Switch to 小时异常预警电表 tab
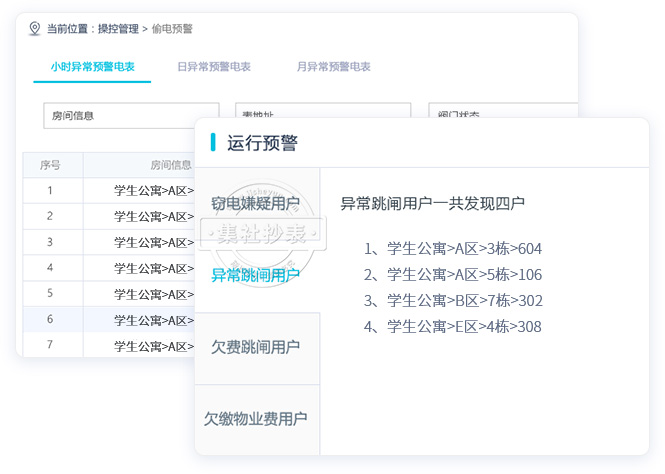665x474 pixels. [x=93, y=67]
